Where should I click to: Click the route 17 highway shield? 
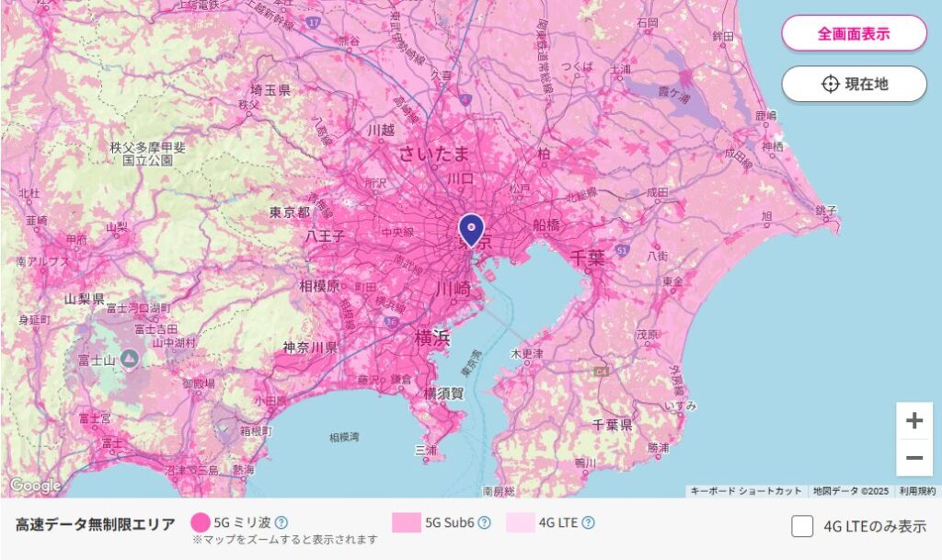313,23
